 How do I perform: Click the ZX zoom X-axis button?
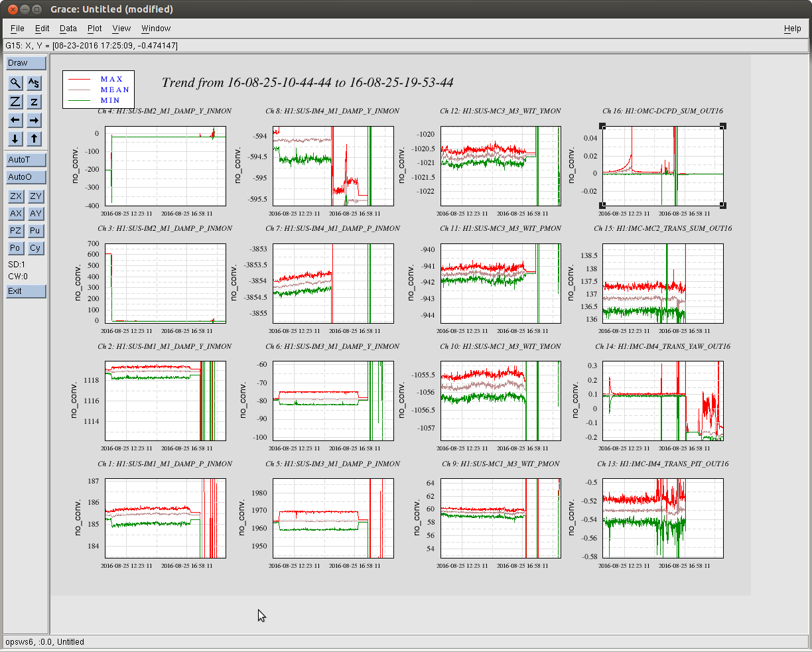click(x=15, y=196)
